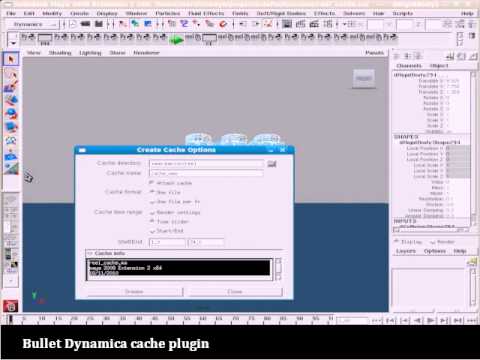Switch to the Channels tab in channel box

pos(409,66)
